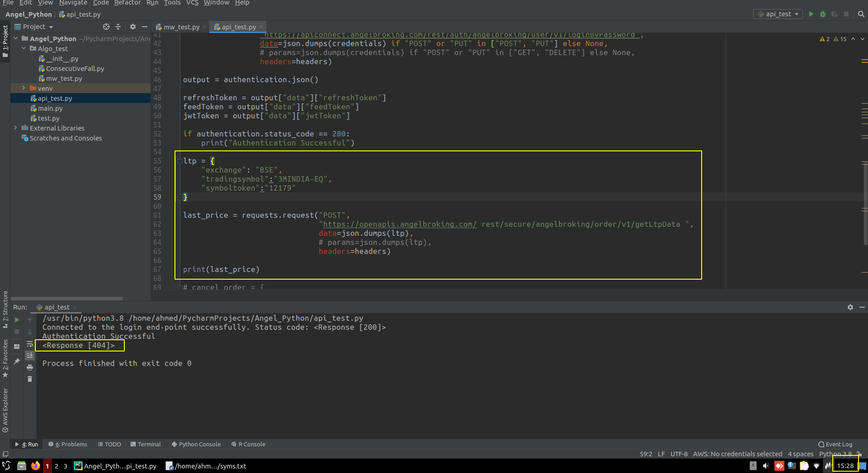868x473 pixels.
Task: Switch to mw_test.py editor tab
Action: pyautogui.click(x=181, y=27)
